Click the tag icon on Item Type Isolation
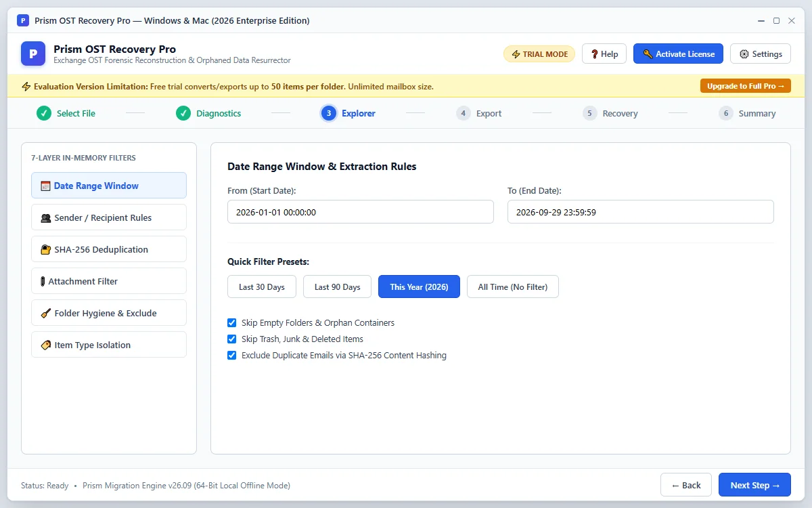Screen dimensions: 812x508 (45, 345)
